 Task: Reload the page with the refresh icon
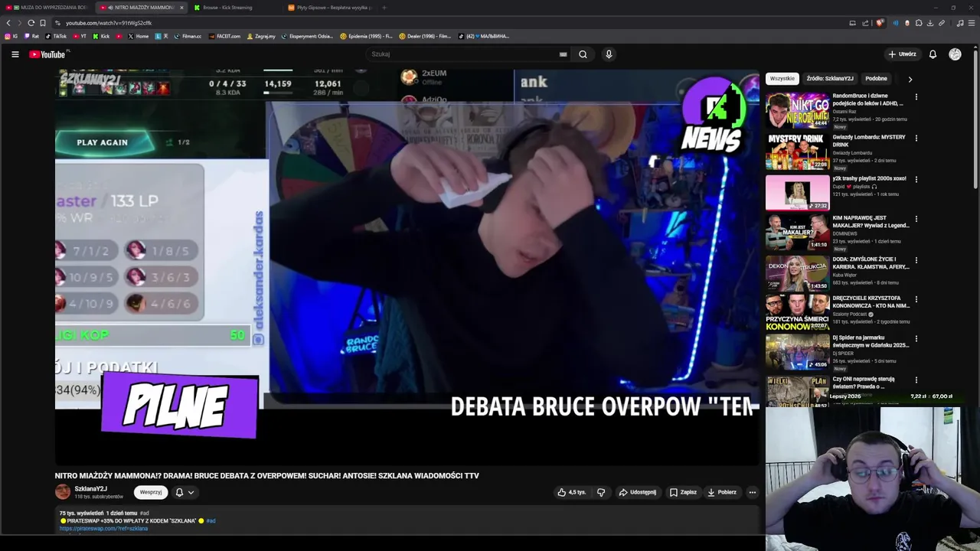31,23
